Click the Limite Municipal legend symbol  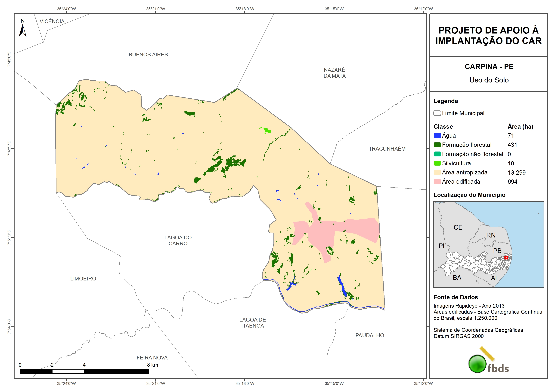click(437, 113)
